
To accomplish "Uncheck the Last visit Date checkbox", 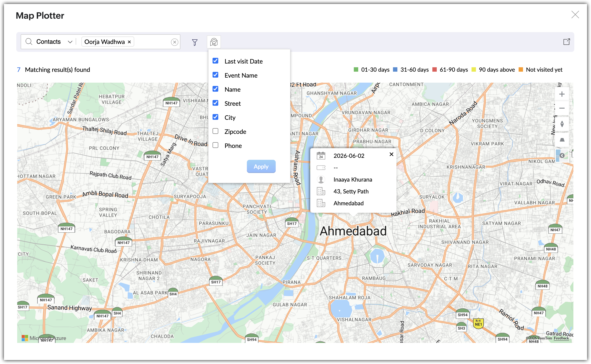I will tap(215, 61).
